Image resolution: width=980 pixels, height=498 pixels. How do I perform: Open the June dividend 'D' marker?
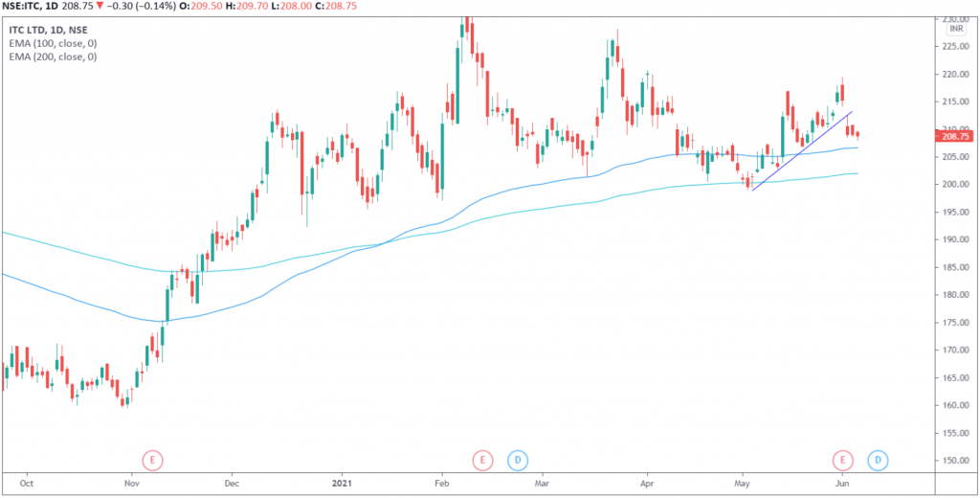pyautogui.click(x=877, y=461)
